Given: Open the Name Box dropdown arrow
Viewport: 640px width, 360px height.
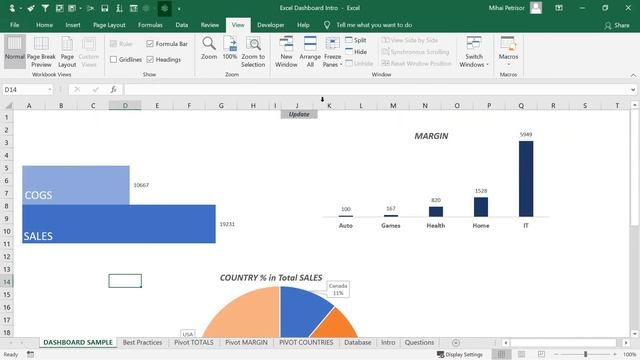Looking at the screenshot, I should pyautogui.click(x=49, y=89).
